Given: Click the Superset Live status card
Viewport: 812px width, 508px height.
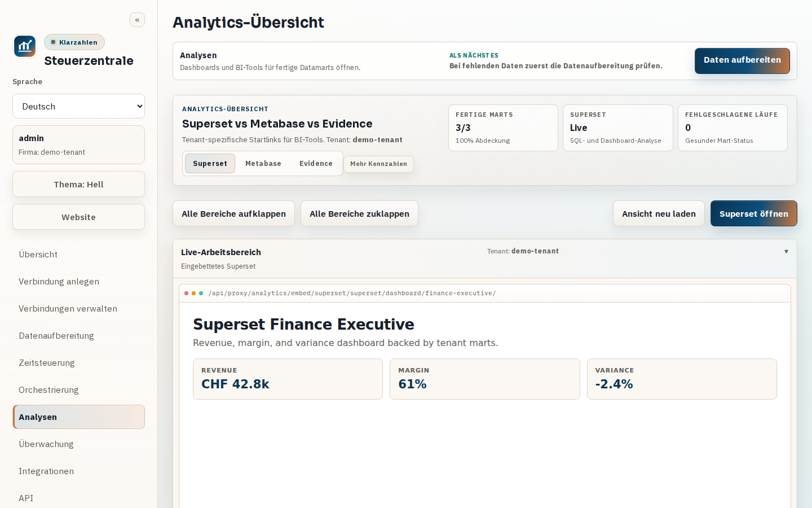Looking at the screenshot, I should click(618, 128).
